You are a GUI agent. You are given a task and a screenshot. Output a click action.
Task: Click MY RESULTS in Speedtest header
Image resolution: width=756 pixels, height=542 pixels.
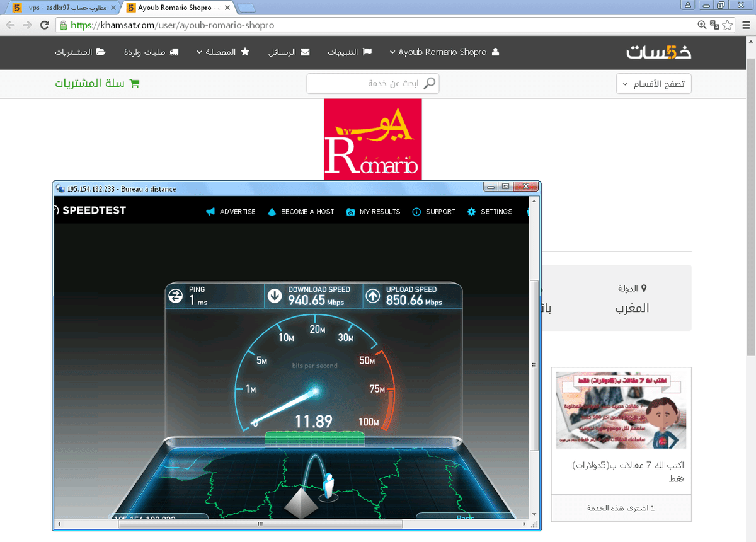coord(380,212)
